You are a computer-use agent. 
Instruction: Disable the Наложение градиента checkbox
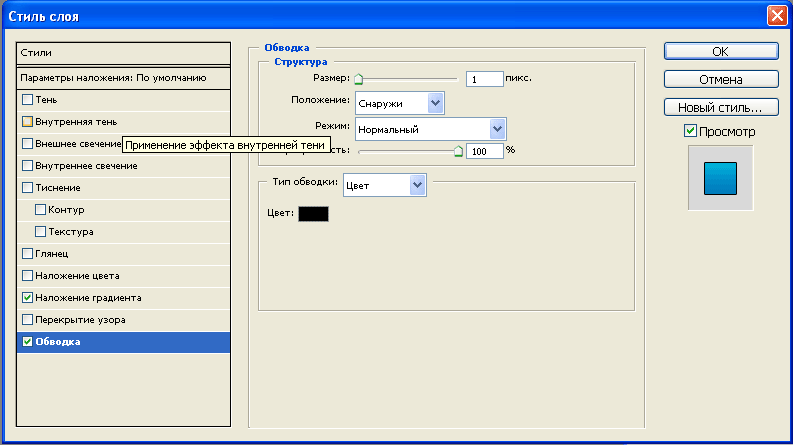click(x=27, y=298)
